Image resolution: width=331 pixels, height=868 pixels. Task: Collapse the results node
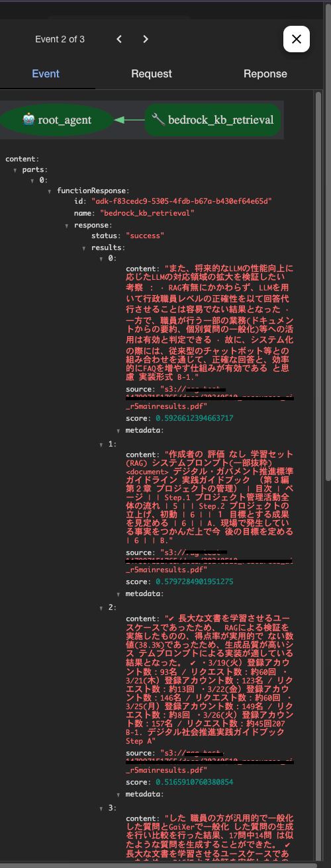tap(84, 248)
